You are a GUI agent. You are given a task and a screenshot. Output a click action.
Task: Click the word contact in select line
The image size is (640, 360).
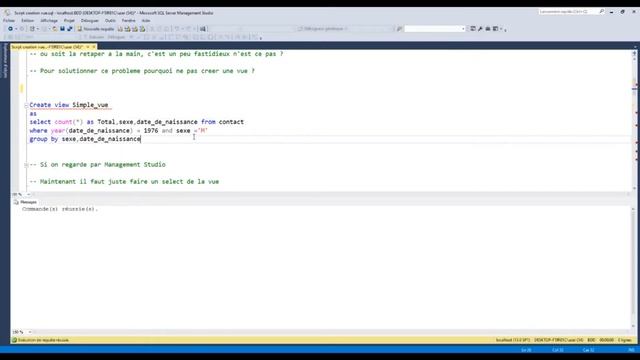[x=231, y=122]
